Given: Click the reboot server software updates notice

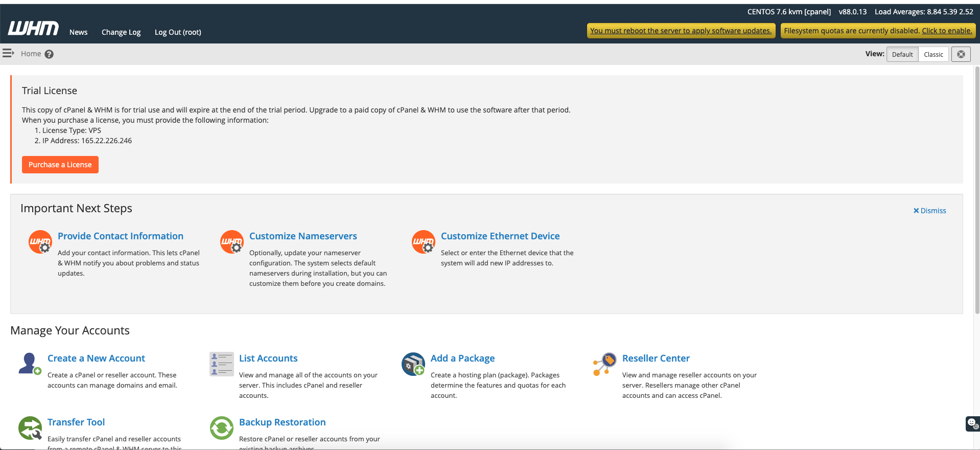Looking at the screenshot, I should 681,31.
